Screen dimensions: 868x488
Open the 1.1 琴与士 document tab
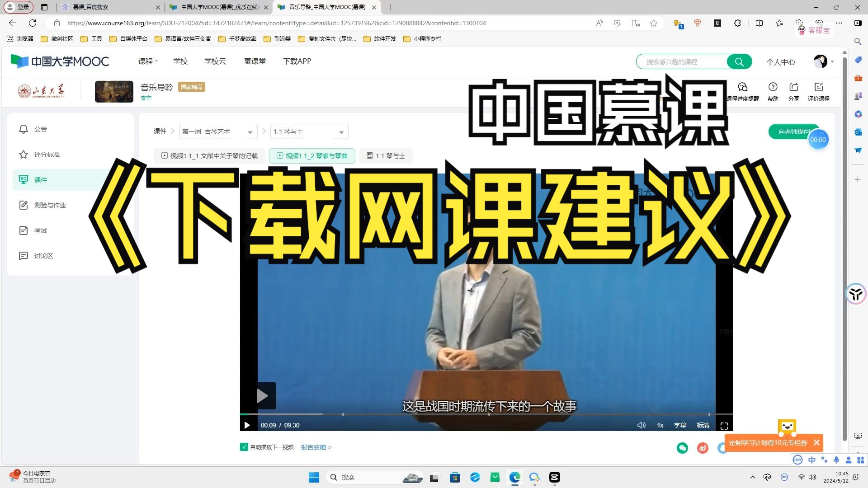(386, 156)
